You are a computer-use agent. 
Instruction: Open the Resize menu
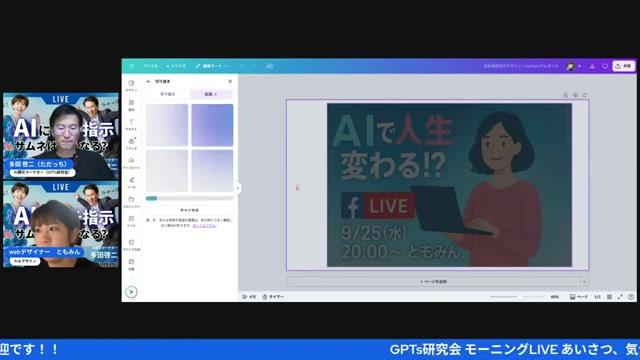point(176,66)
